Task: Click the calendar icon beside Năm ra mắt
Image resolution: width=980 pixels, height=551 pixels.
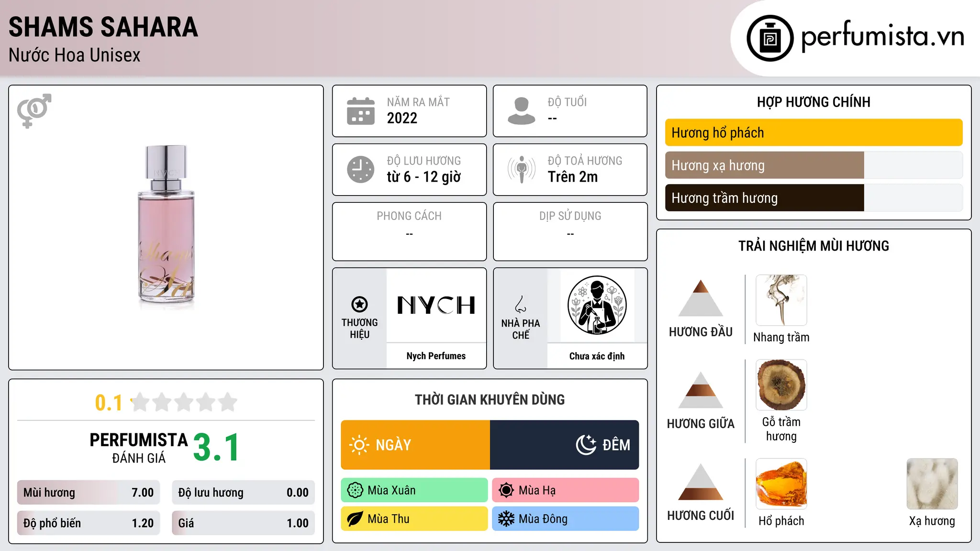Action: tap(361, 111)
